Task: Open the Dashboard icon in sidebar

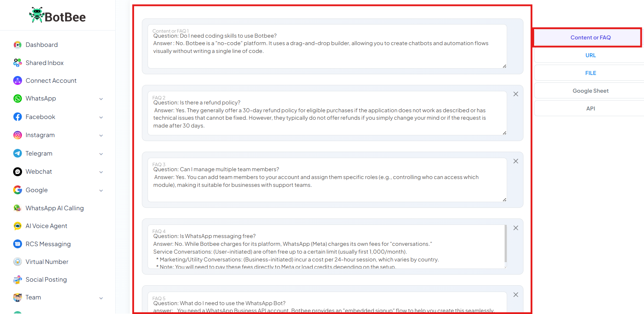Action: coord(17,45)
